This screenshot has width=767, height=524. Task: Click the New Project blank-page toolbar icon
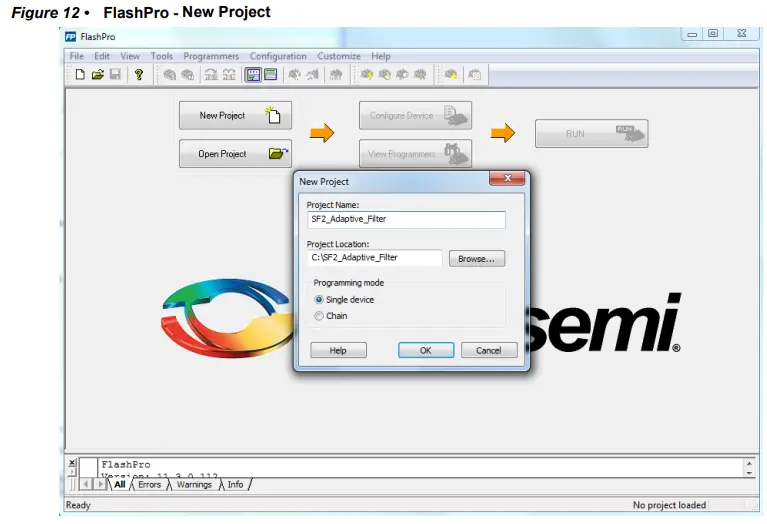[80, 74]
